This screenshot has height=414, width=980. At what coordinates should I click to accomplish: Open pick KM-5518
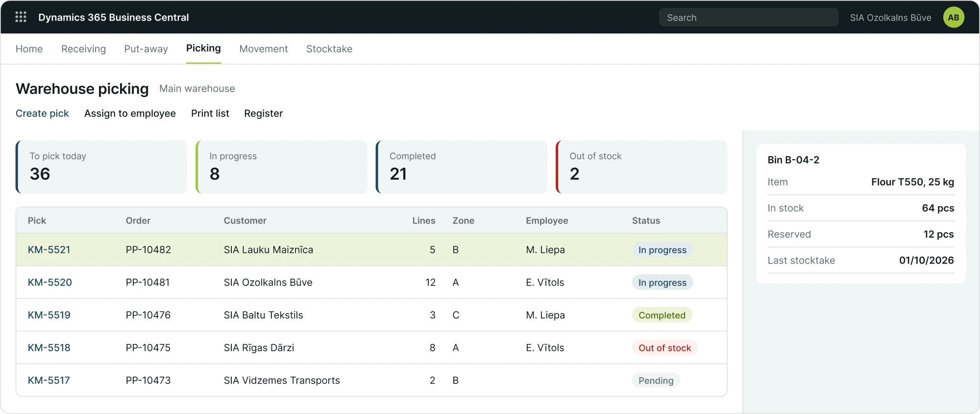click(x=49, y=348)
